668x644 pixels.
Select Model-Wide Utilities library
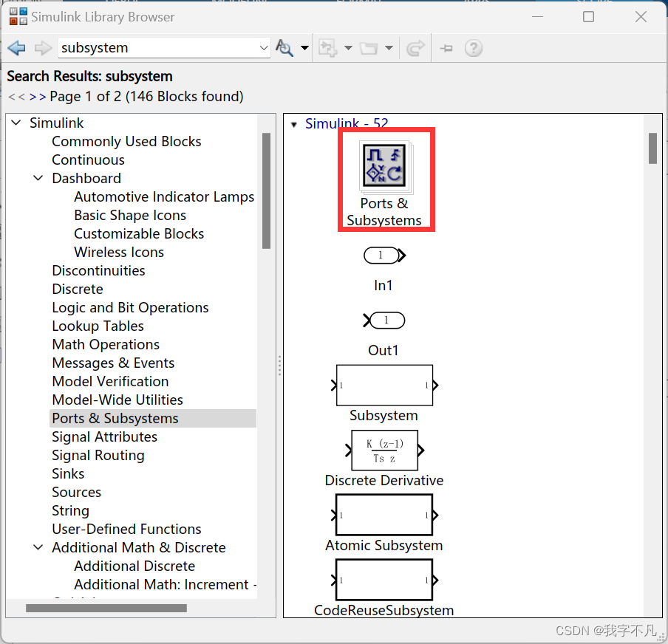click(117, 400)
